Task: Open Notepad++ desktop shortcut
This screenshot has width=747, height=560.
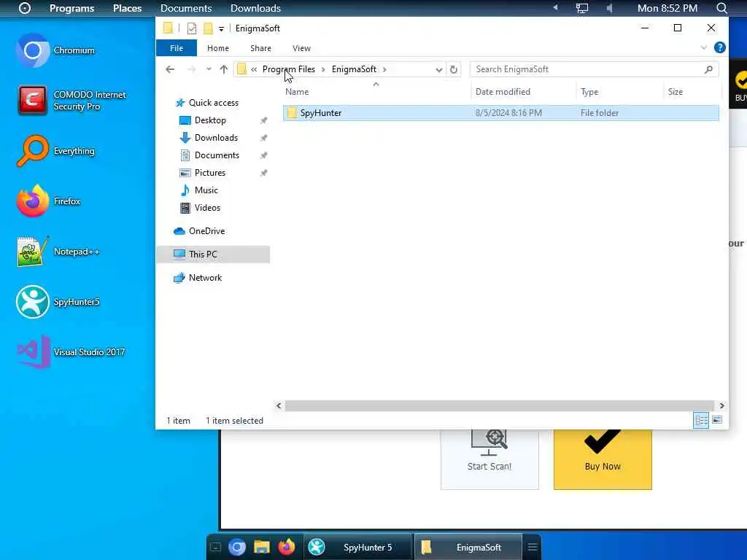Action: pos(32,252)
